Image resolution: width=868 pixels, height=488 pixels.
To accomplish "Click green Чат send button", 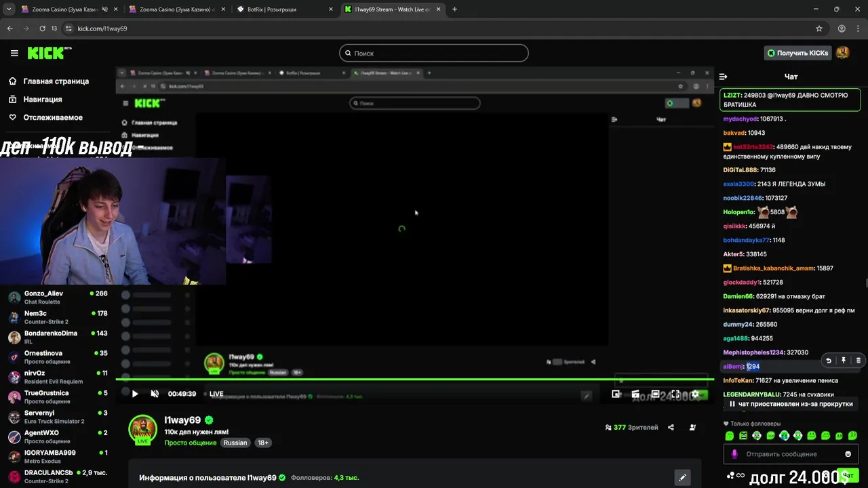I will (848, 476).
